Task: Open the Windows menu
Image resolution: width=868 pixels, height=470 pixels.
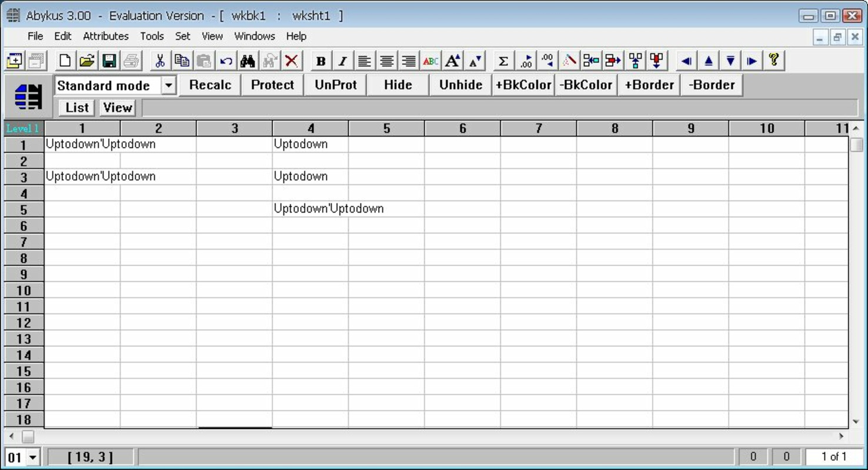Action: click(255, 36)
